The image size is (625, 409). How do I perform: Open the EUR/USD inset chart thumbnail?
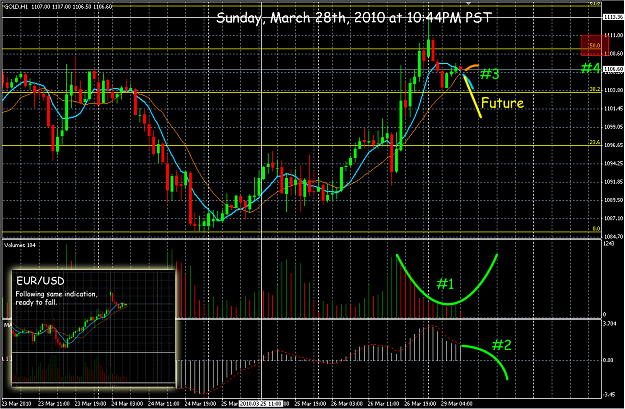pyautogui.click(x=93, y=328)
